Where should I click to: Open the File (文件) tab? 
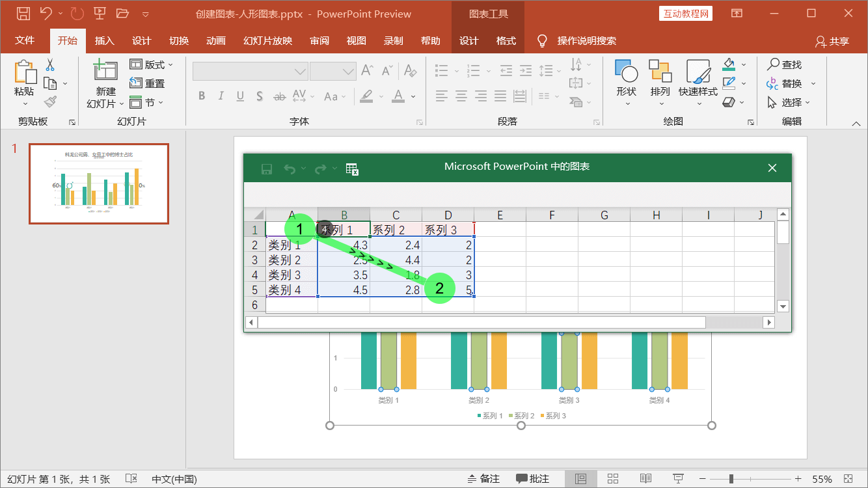click(x=25, y=40)
